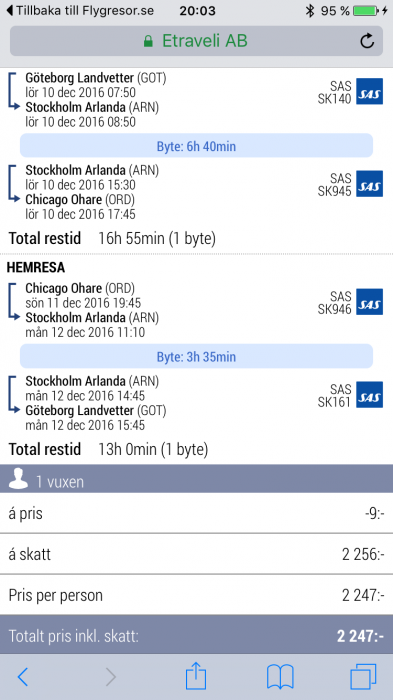The height and width of the screenshot is (700, 393).
Task: Tap the Byte: 6h 40min layover bar
Action: (x=196, y=146)
